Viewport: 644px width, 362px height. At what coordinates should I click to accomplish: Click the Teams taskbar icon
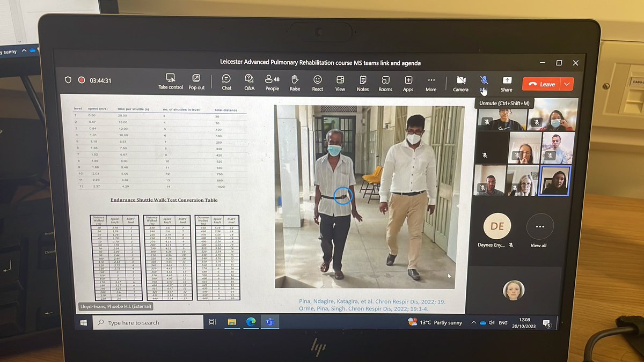[269, 322]
